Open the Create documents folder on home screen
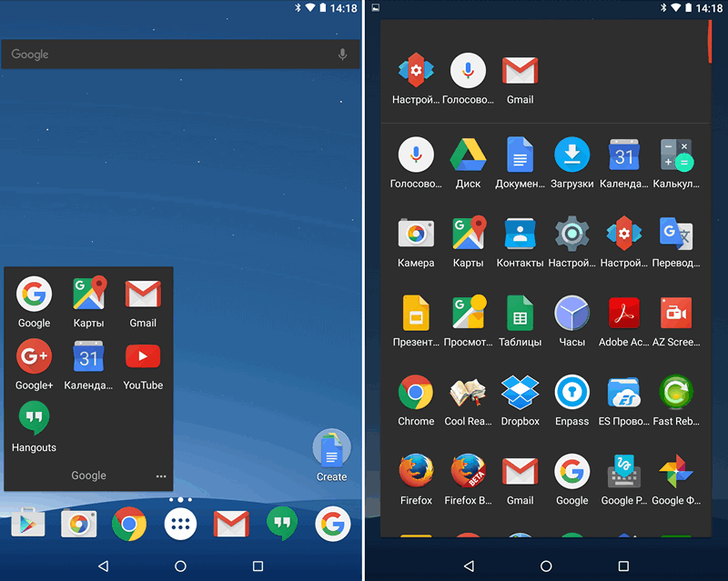This screenshot has width=728, height=581. (x=331, y=448)
